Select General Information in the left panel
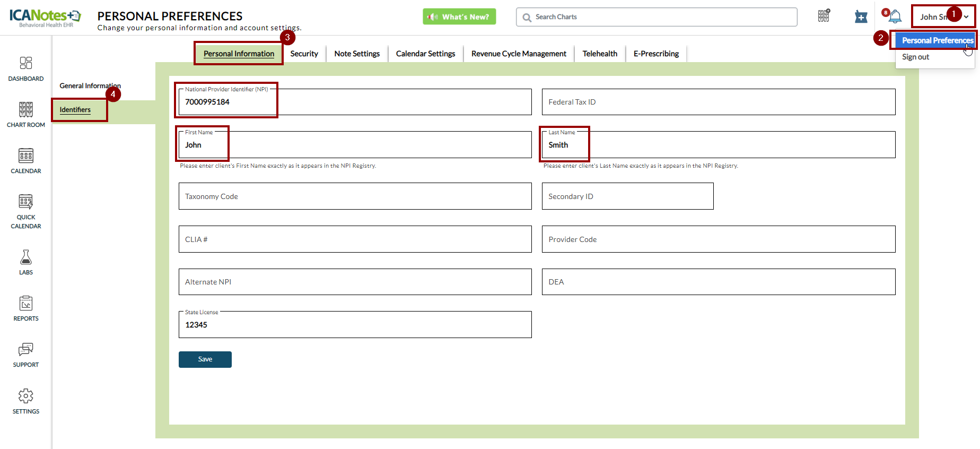Screen dimensions: 980x449 pos(90,85)
